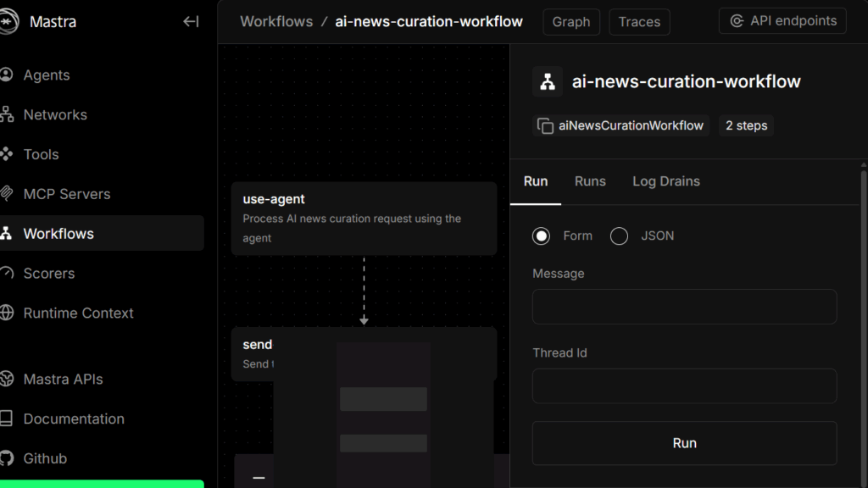Copy the aiNewsCurationWorkflow ID
868x488 pixels.
pyautogui.click(x=545, y=126)
